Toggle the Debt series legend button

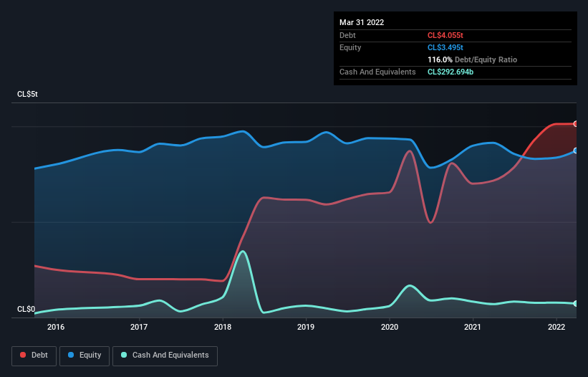pyautogui.click(x=34, y=355)
